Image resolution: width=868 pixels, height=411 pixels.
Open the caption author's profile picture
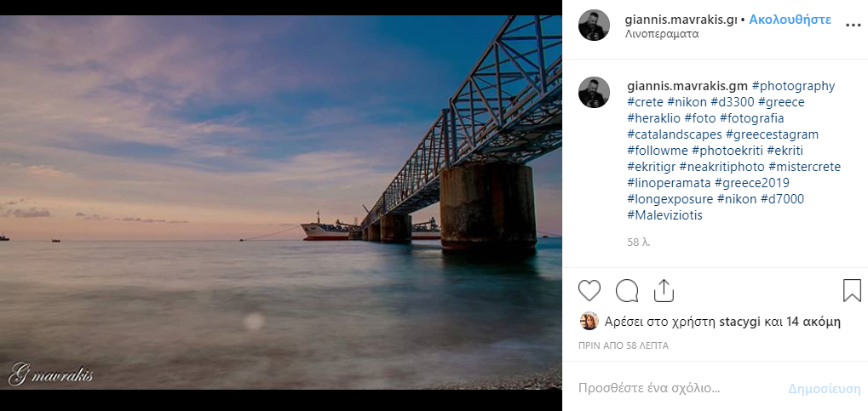point(594,92)
